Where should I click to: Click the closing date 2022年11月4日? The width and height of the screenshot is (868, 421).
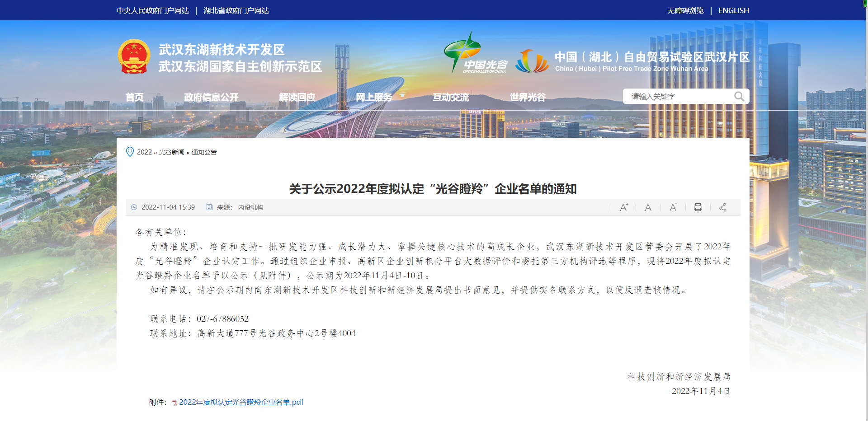[701, 391]
